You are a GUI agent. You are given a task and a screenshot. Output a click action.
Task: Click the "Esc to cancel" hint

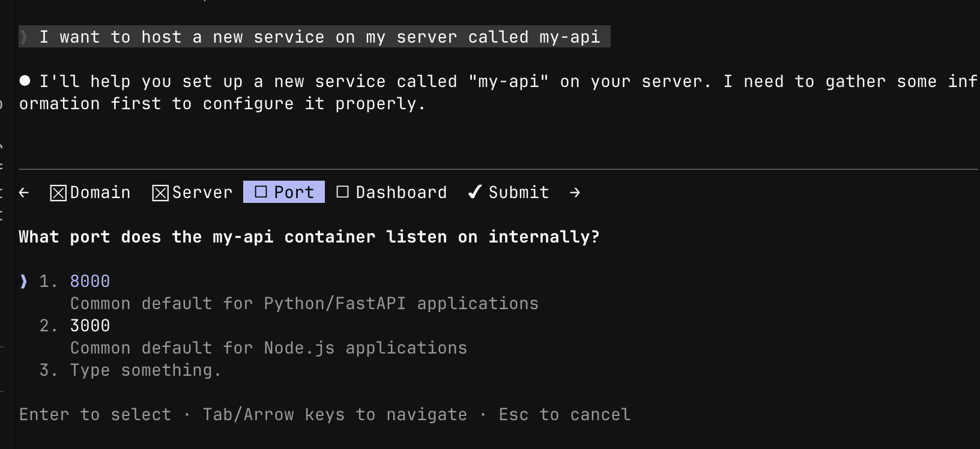click(x=564, y=415)
